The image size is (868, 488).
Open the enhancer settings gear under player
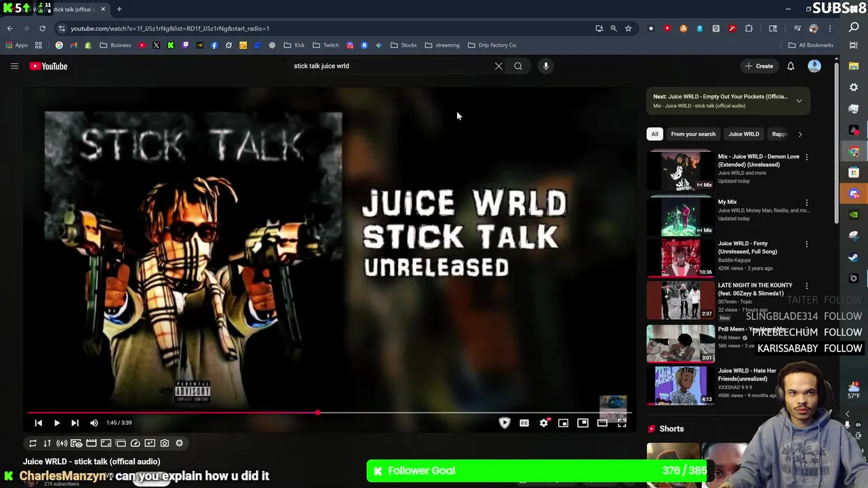coord(179,443)
